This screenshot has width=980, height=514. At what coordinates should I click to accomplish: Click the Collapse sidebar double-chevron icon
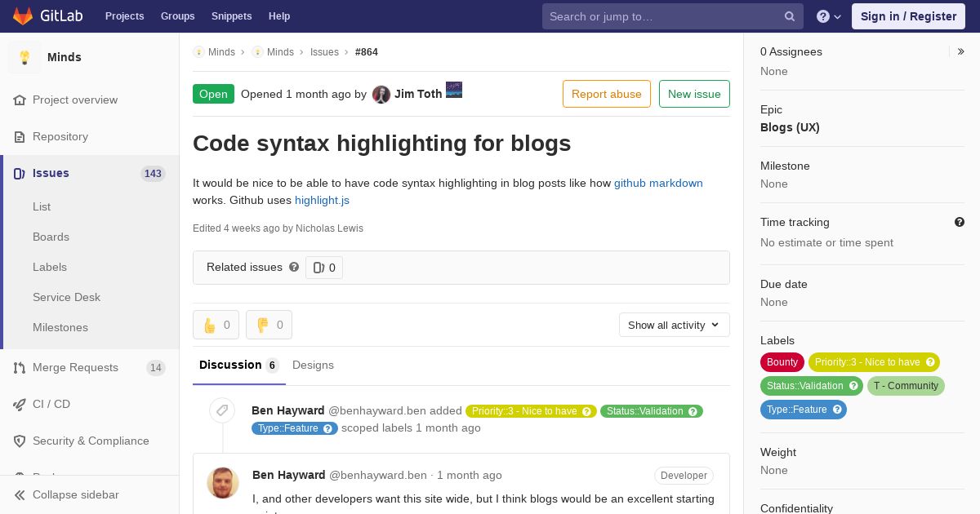tap(20, 494)
